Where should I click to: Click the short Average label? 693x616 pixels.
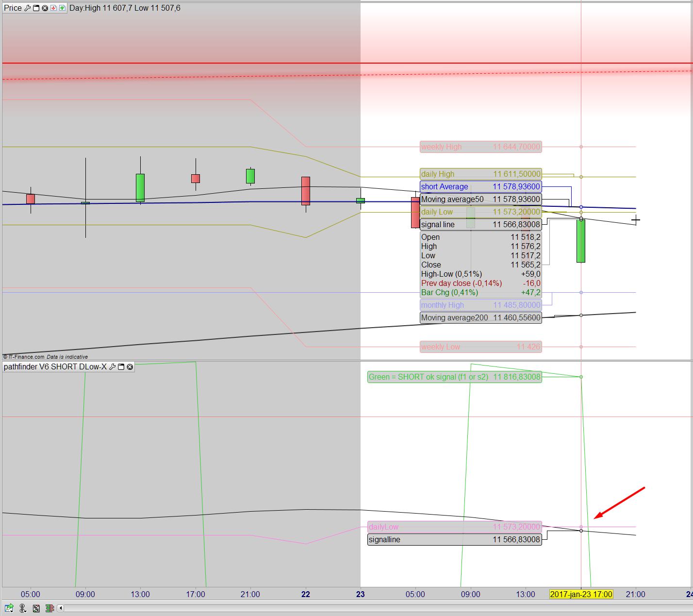tap(480, 186)
